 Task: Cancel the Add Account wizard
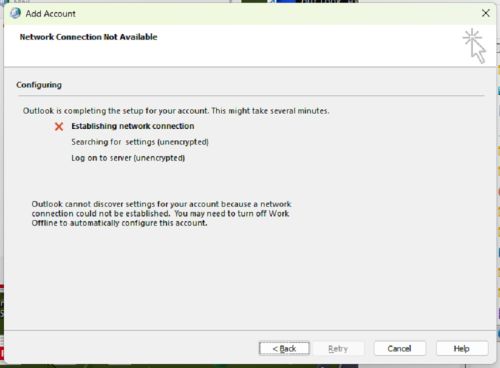400,348
